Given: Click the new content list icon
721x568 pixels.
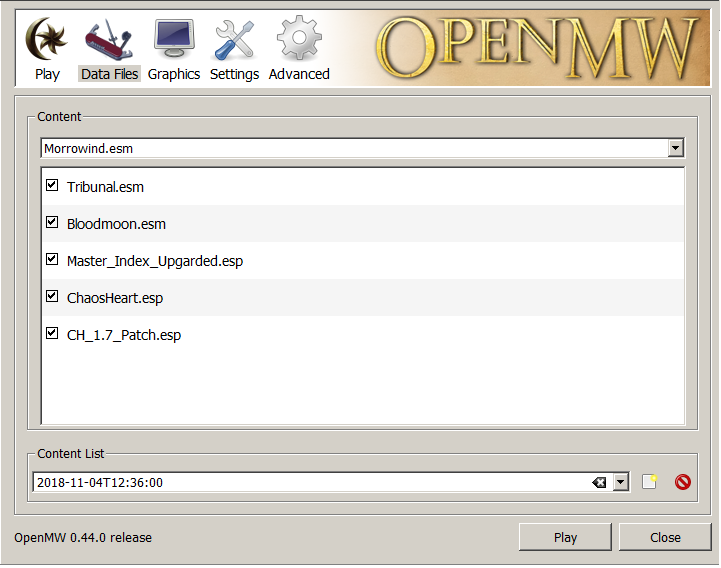Looking at the screenshot, I should pyautogui.click(x=649, y=482).
